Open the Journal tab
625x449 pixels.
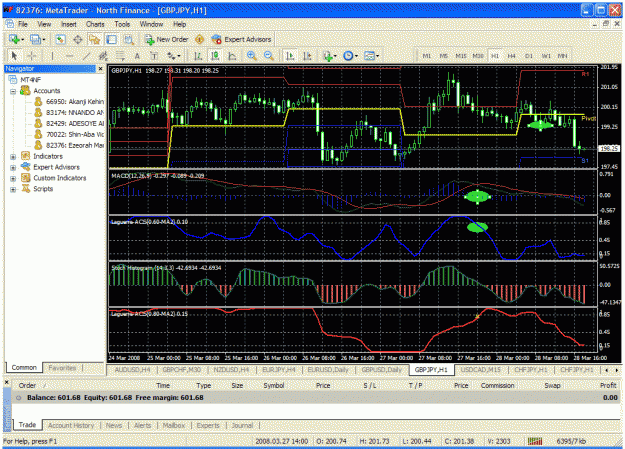242,425
